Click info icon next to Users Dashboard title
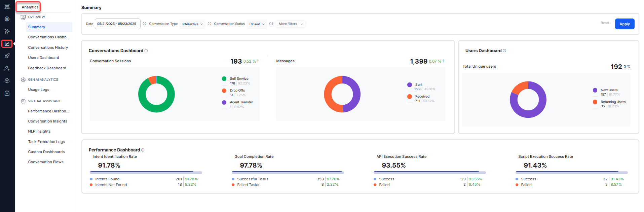 click(x=504, y=51)
